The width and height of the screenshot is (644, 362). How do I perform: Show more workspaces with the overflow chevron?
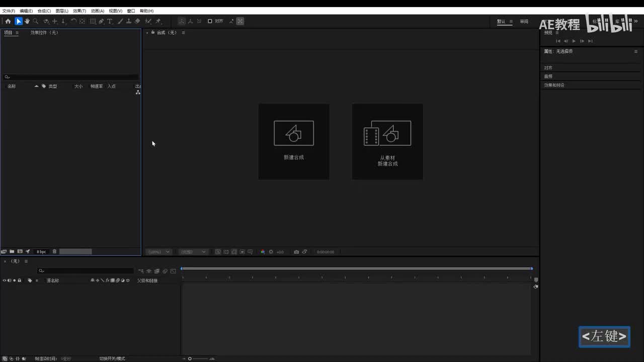click(635, 22)
